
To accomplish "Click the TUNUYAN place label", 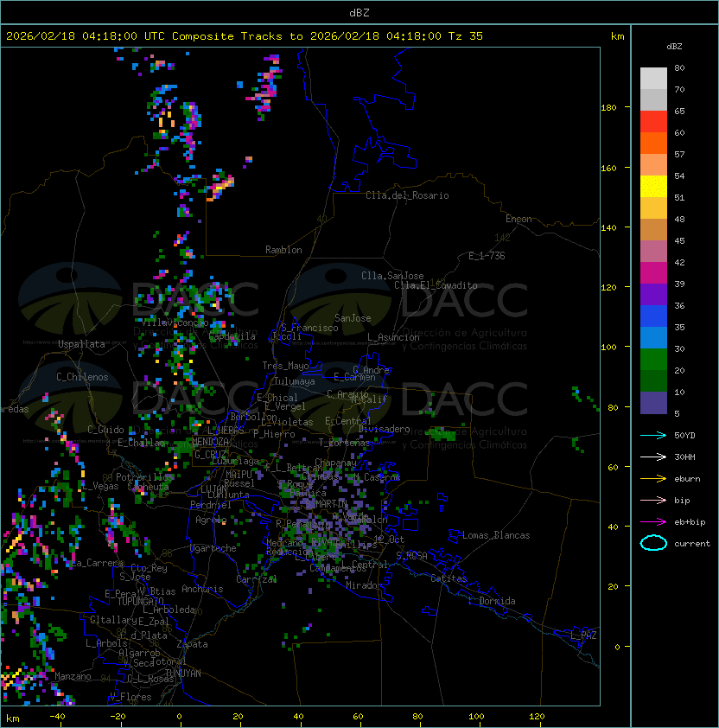I will tap(183, 674).
